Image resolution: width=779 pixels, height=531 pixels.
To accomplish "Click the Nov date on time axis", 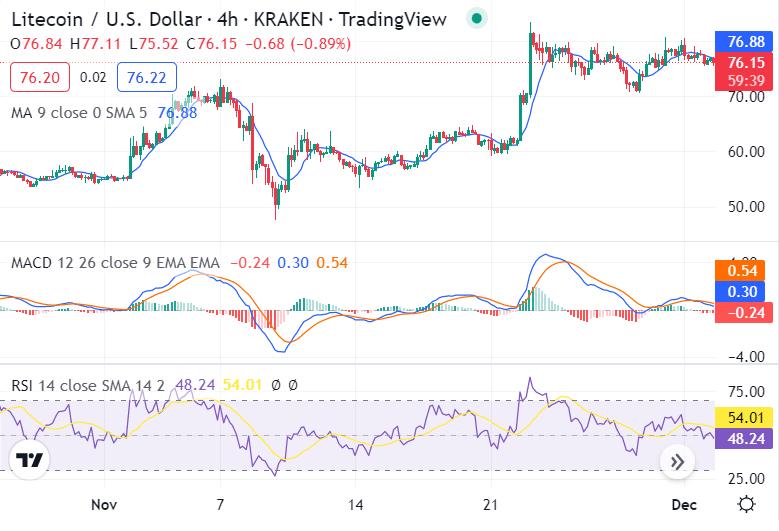I will click(104, 505).
